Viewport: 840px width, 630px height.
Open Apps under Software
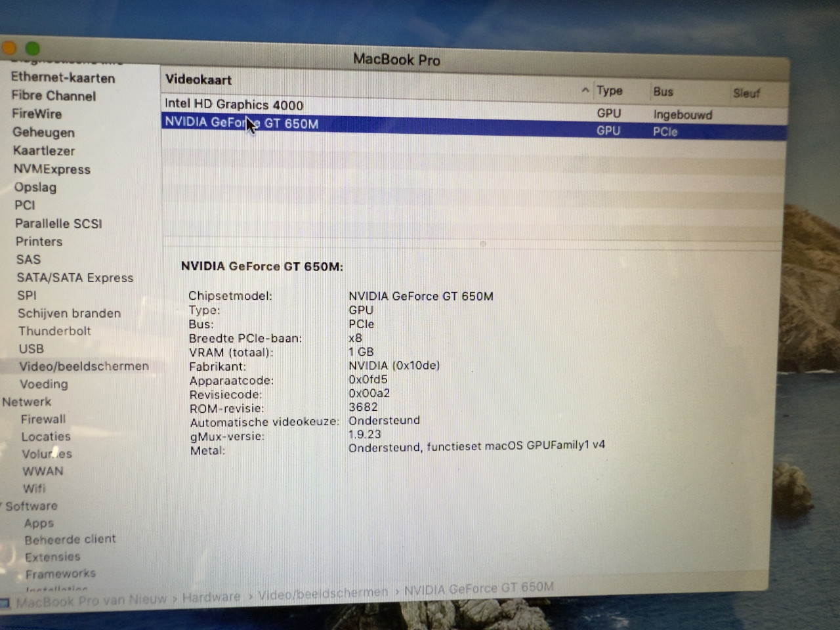pos(39,523)
